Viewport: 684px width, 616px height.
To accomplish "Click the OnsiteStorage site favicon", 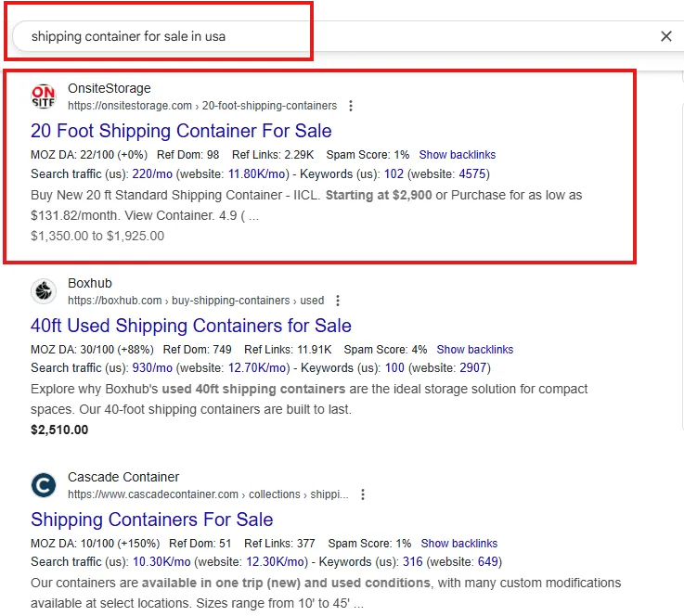I will point(44,96).
